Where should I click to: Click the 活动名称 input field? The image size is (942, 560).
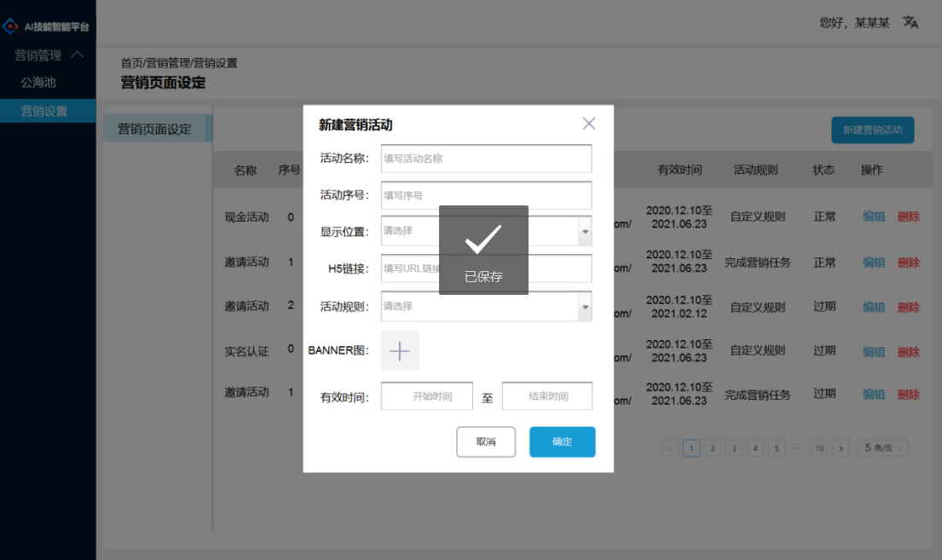click(486, 159)
